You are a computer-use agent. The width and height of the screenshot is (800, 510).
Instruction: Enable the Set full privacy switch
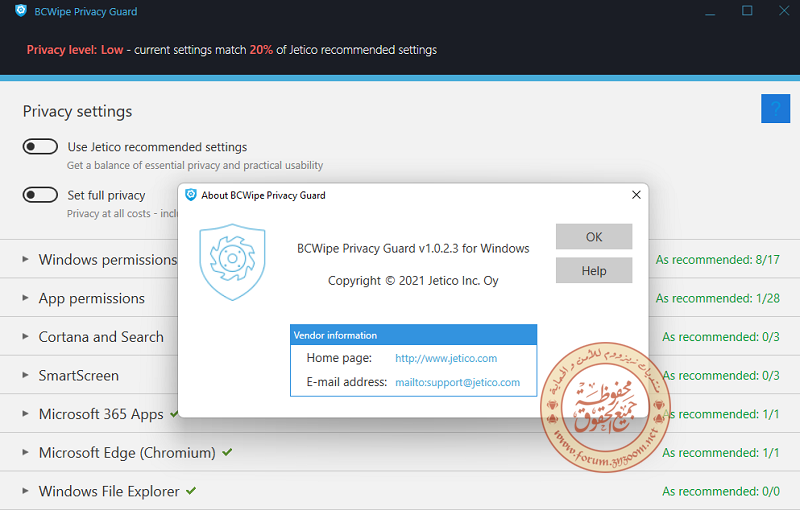pyautogui.click(x=40, y=195)
